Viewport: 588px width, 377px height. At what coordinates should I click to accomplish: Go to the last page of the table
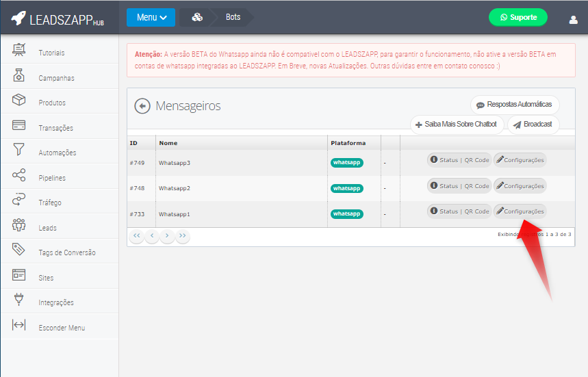coord(182,235)
